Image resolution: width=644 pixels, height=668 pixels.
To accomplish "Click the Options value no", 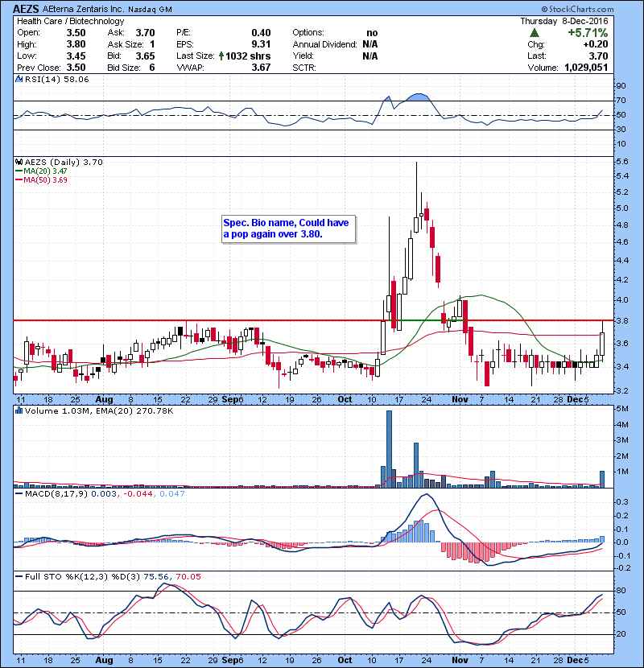I will click(x=372, y=33).
